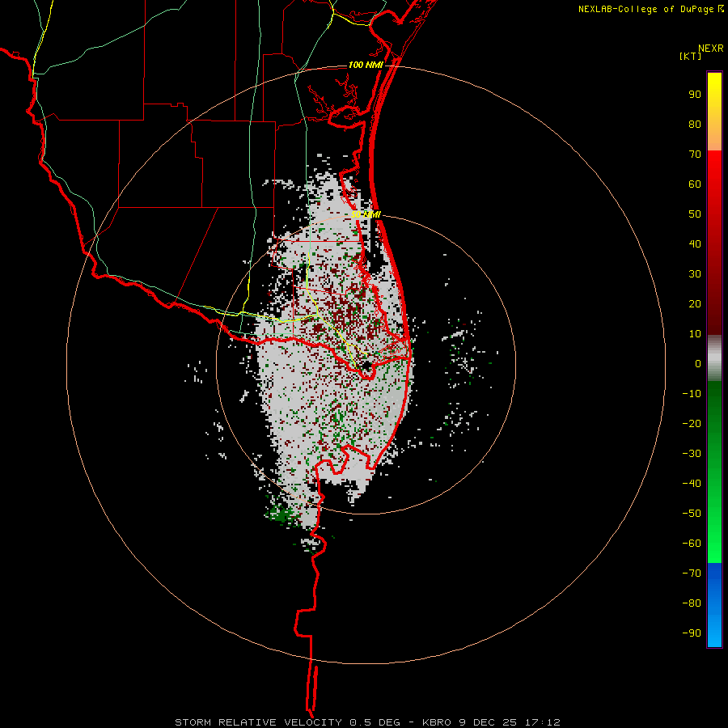Click the [KT] units label

pos(690,56)
